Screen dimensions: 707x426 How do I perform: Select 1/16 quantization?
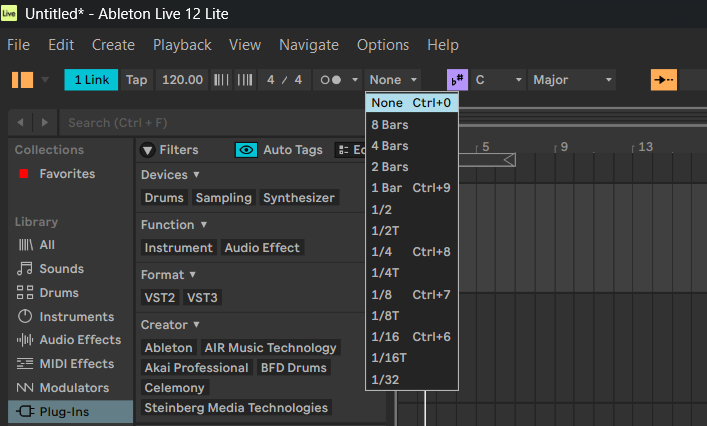[412, 337]
